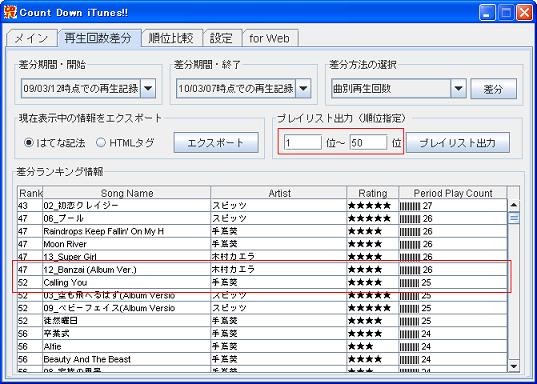Screen dimensions: 537x384
Task: Select the 卒業式 song row
Action: pos(262,333)
